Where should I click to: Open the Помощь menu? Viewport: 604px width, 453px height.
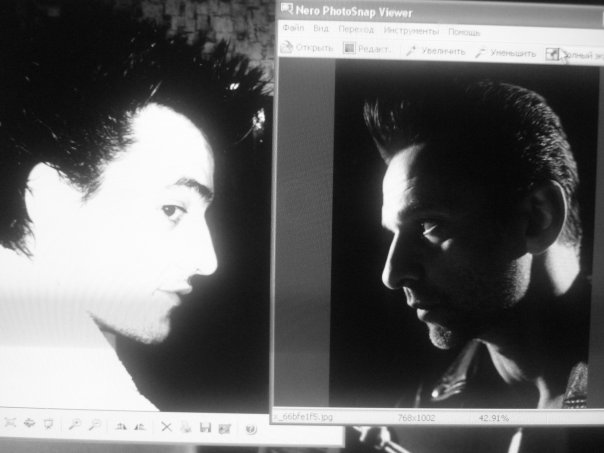[x=464, y=32]
